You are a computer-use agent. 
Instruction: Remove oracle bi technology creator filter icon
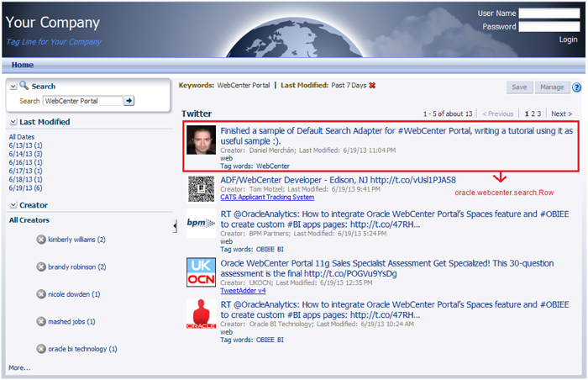[41, 349]
